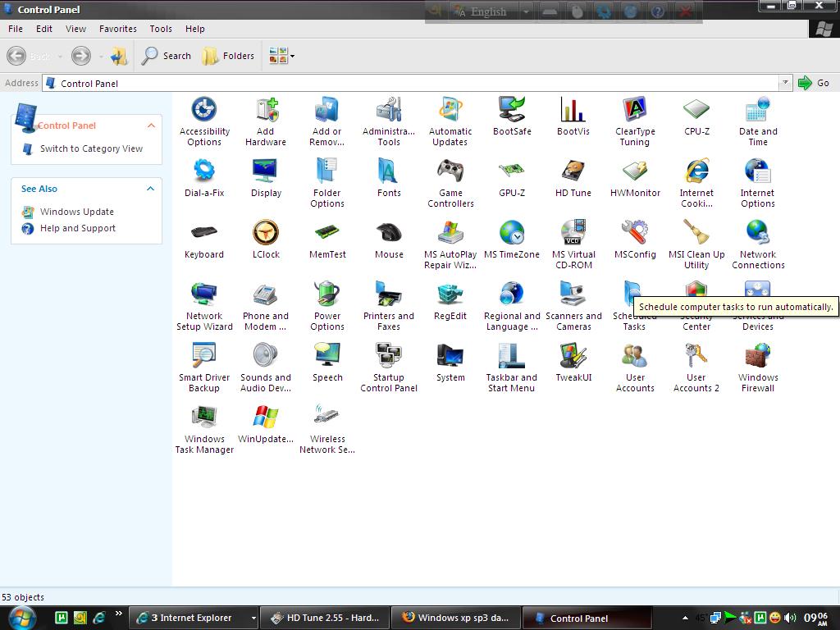Open System properties icon
Viewport: 840px width, 630px height.
click(450, 356)
